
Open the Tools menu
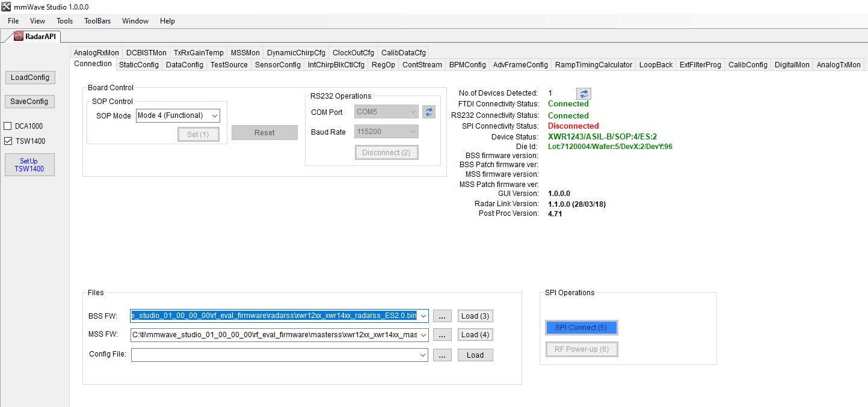click(64, 21)
